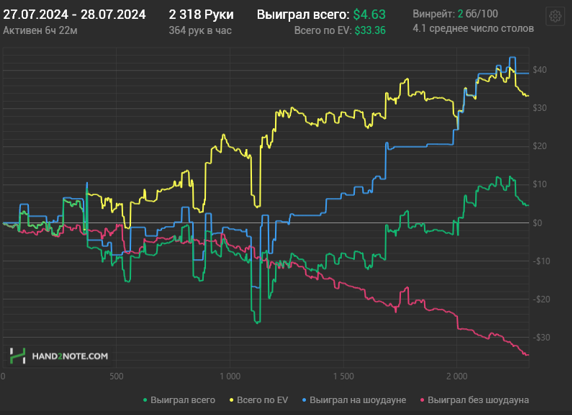Toggle the 'Выиграл на шоудауне' blue legend item
The image size is (572, 415).
pos(354,400)
